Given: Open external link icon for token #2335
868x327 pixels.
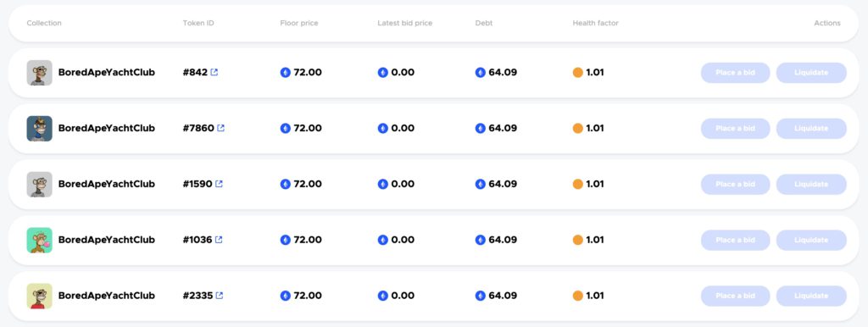Looking at the screenshot, I should [220, 296].
